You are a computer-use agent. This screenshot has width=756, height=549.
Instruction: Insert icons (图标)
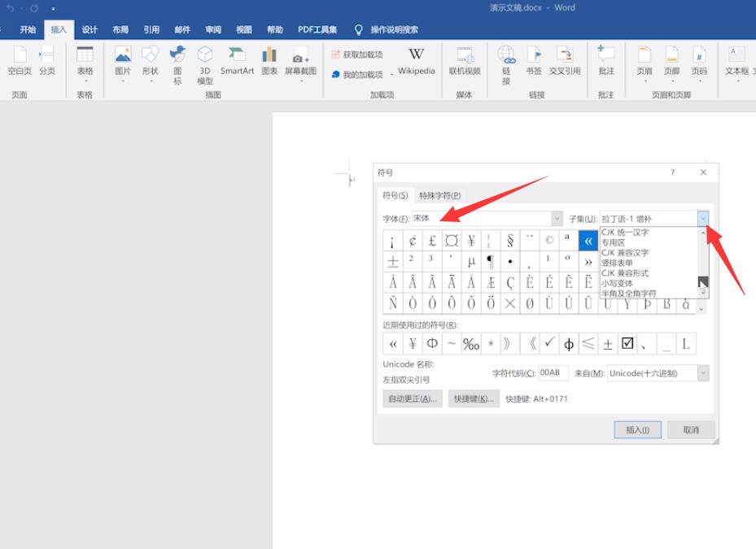(x=177, y=65)
